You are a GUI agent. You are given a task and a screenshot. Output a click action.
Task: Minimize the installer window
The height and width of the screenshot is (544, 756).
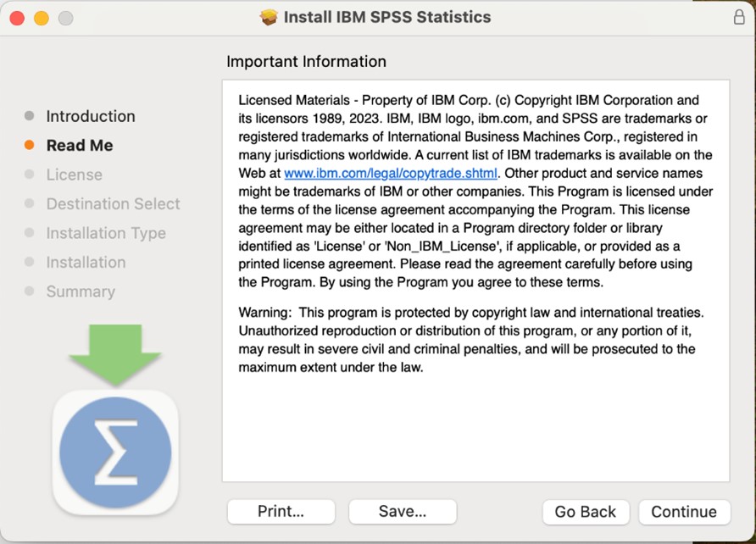pyautogui.click(x=42, y=18)
